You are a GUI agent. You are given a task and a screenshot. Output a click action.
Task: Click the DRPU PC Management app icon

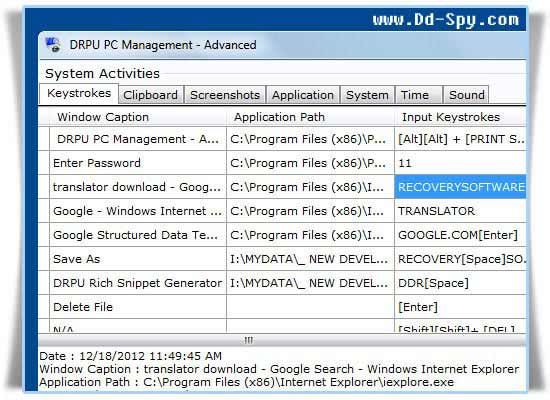(53, 45)
